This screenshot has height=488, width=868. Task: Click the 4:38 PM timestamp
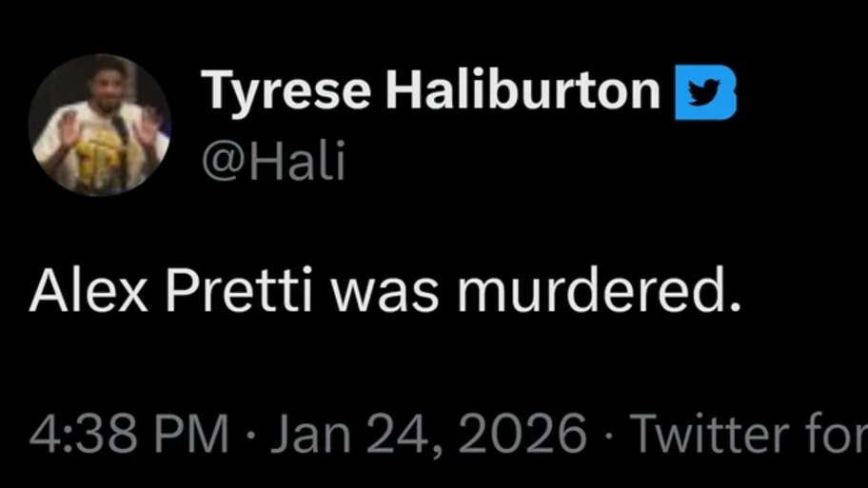pos(129,434)
